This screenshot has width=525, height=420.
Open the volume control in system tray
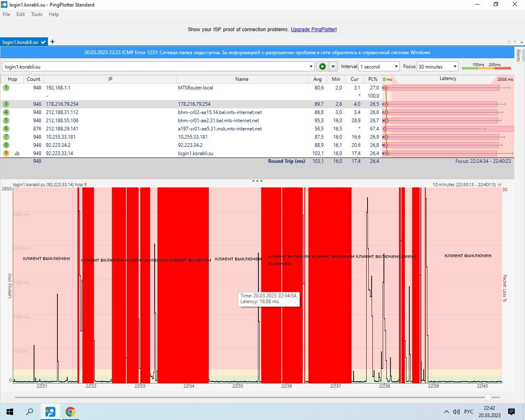(456, 412)
